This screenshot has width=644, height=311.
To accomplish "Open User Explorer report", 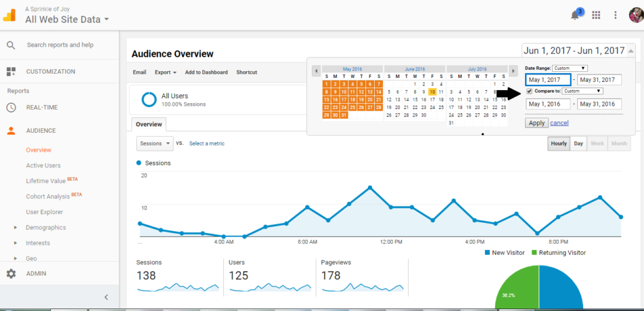I will pos(45,212).
